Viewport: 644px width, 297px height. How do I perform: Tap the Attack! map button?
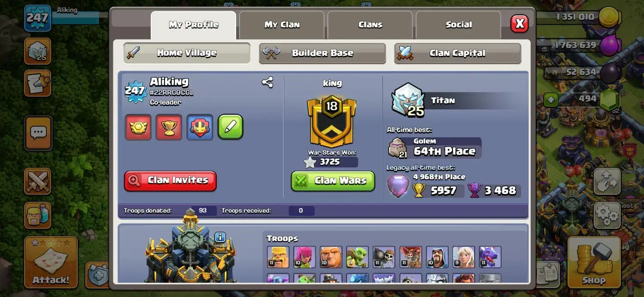(x=51, y=262)
